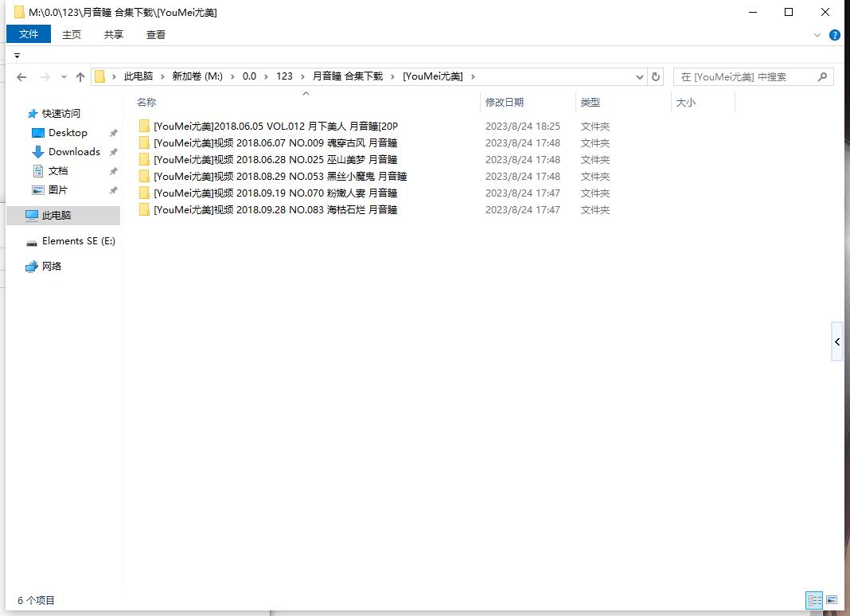This screenshot has height=616, width=850.
Task: Click folder icon of NO.009 魂穿古风 row
Action: (144, 142)
